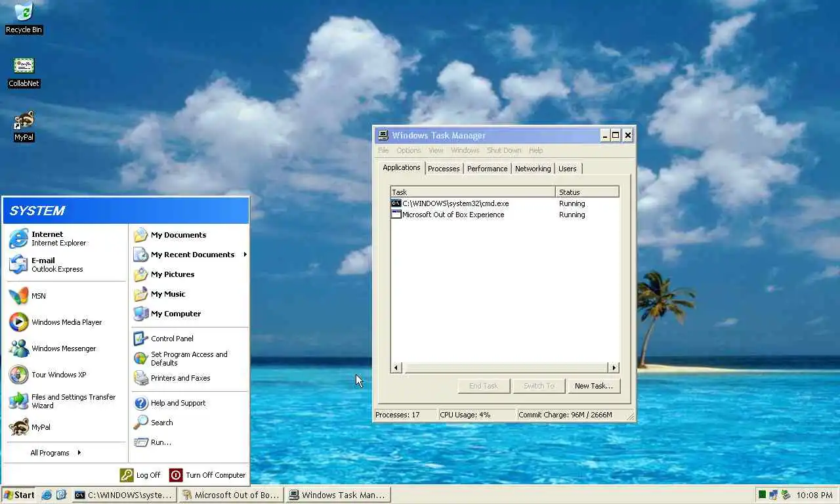Click the Start button
The image size is (840, 504).
click(x=19, y=495)
